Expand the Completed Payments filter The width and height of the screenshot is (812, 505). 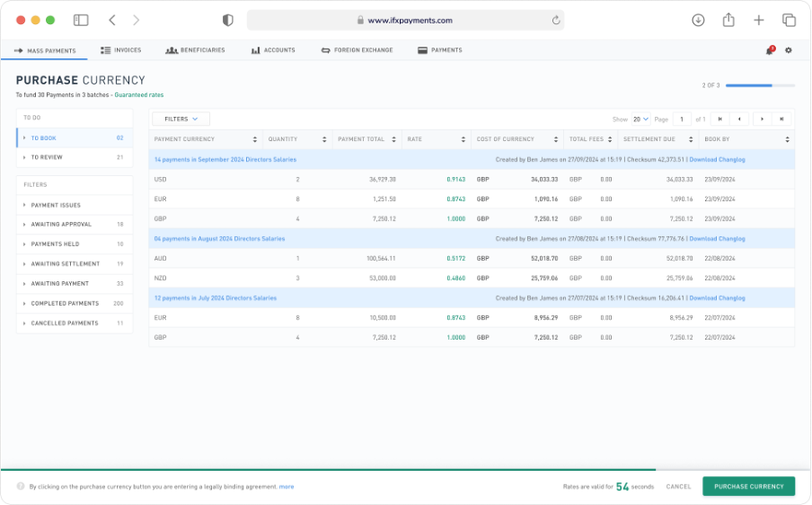tap(75, 303)
